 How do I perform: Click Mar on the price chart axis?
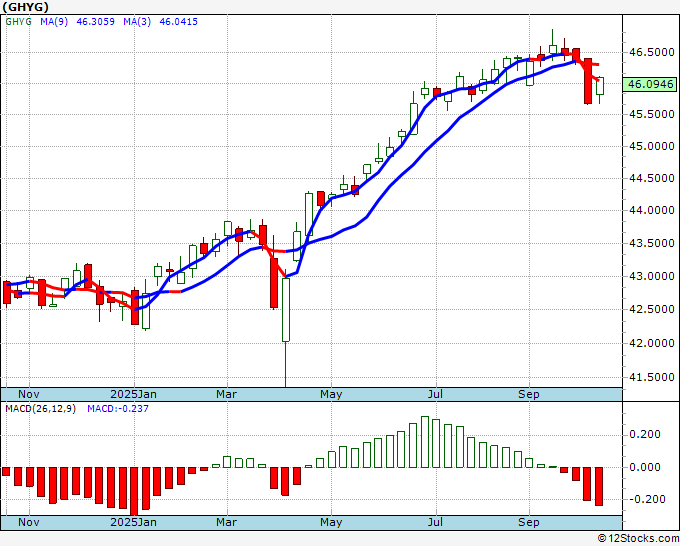point(226,394)
